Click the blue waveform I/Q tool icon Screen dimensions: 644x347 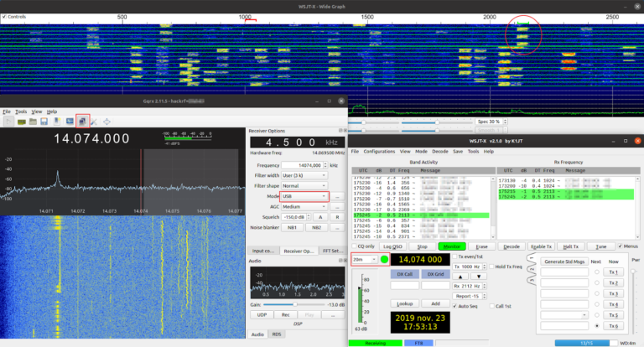click(70, 122)
